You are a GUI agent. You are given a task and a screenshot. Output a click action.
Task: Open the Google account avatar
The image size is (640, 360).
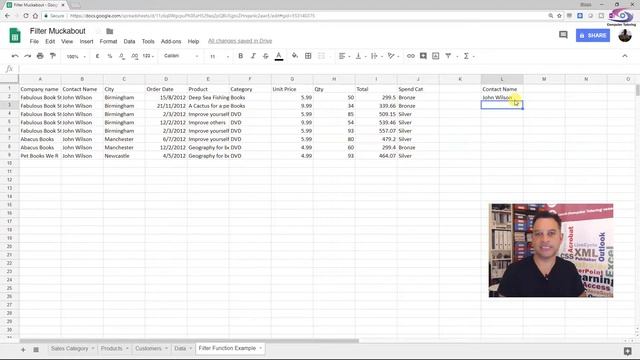[x=625, y=35]
